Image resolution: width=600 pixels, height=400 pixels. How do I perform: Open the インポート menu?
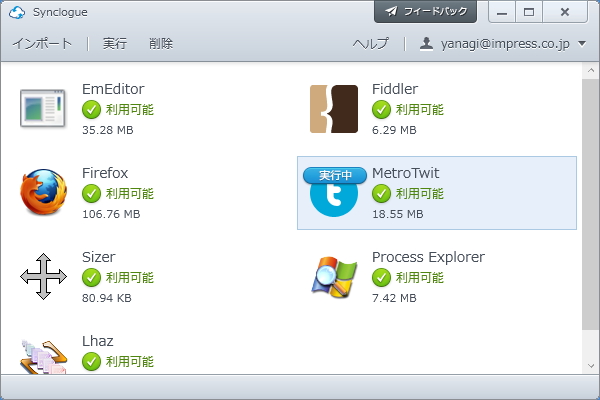[x=42, y=44]
